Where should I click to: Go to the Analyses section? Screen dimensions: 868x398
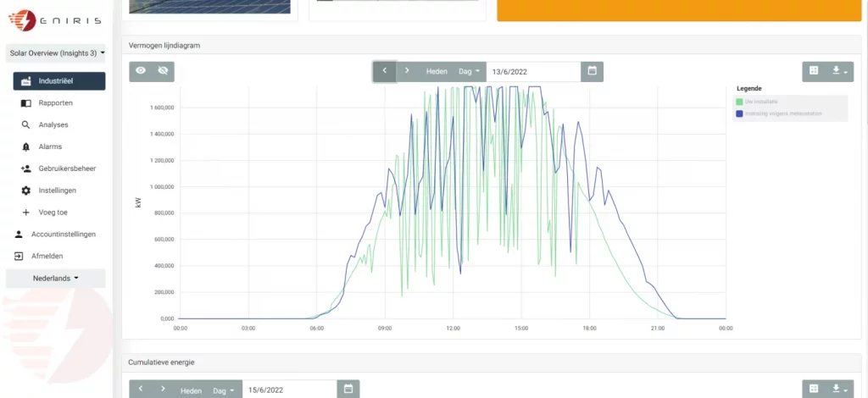[53, 125]
